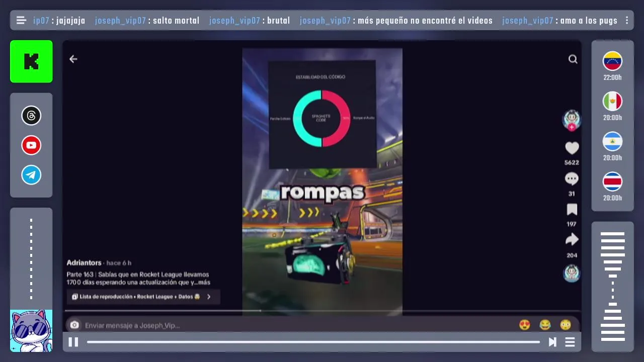Viewport: 644px width, 362px height.
Task: Click the 5622 likes count
Action: click(572, 163)
